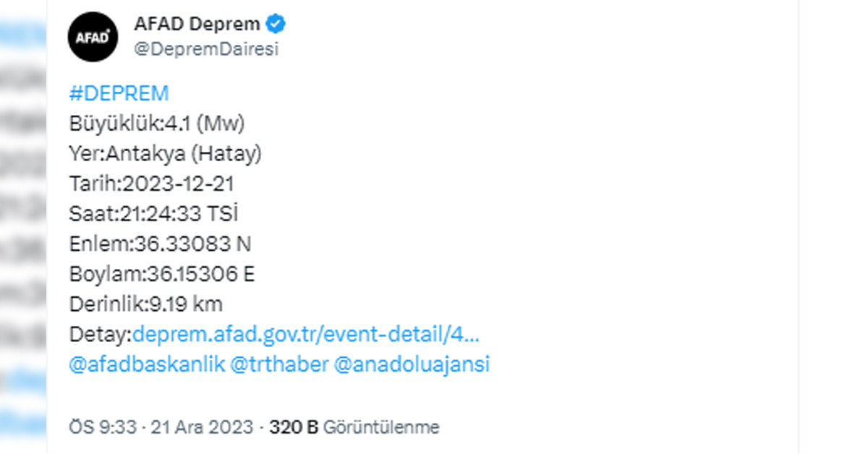
Task: Follow the deprem.afad.gov.tr event-detail link
Action: point(306,335)
